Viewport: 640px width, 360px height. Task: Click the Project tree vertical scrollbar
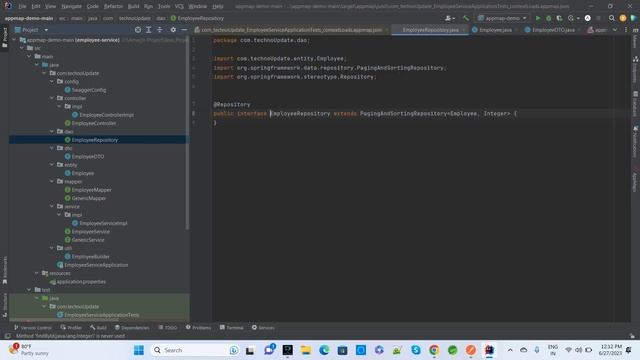click(x=187, y=133)
